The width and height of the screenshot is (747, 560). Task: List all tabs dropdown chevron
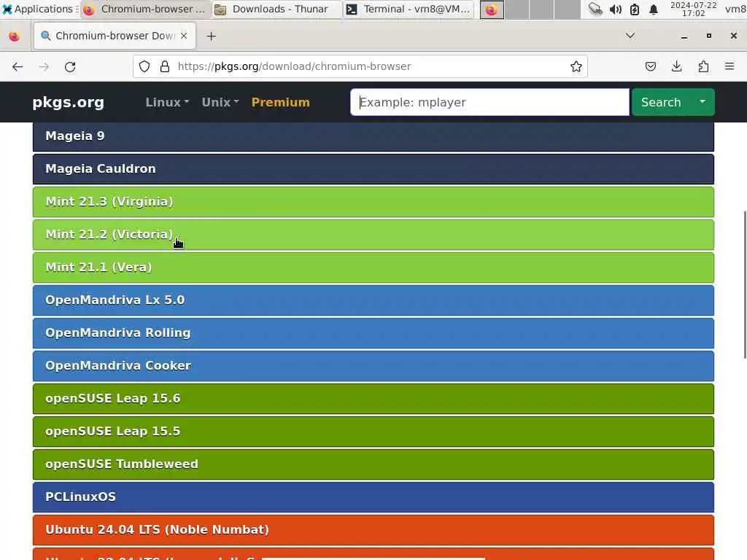click(x=630, y=36)
